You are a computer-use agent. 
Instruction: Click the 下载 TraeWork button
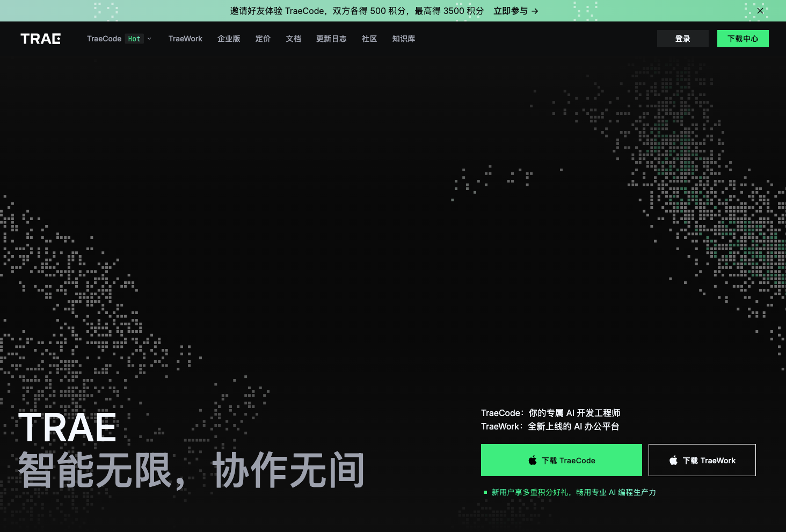click(702, 460)
